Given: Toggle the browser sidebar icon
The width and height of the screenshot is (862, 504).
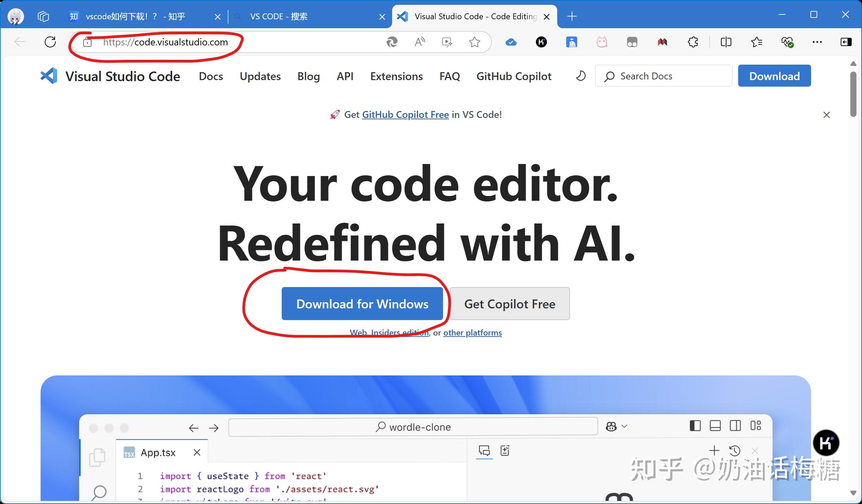Looking at the screenshot, I should 846,42.
